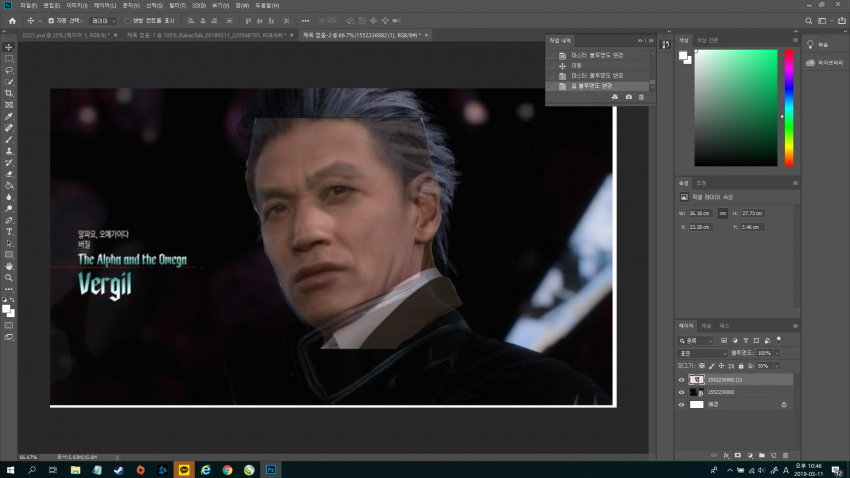Open the fx layer style icon
Image resolution: width=850 pixels, height=478 pixels.
coord(725,454)
